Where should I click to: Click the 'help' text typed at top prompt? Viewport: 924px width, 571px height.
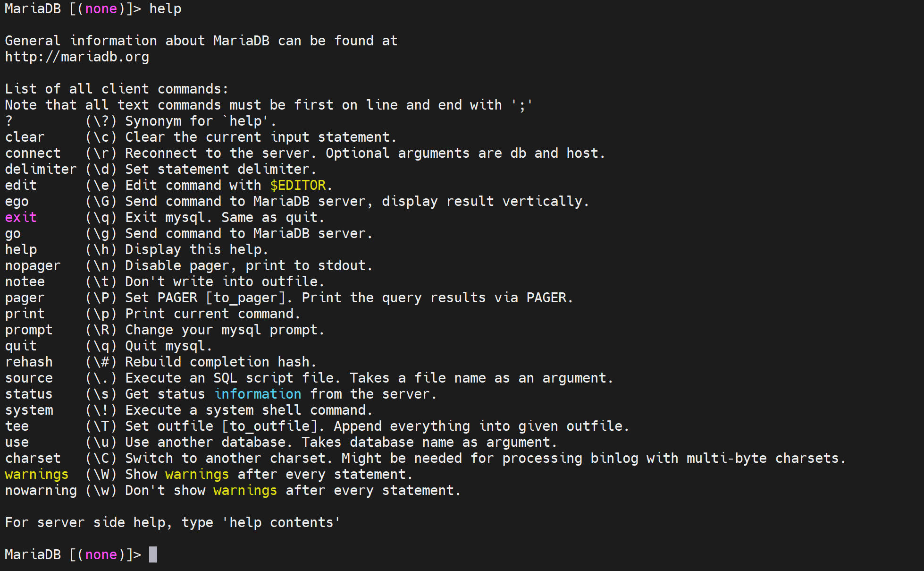(x=165, y=9)
